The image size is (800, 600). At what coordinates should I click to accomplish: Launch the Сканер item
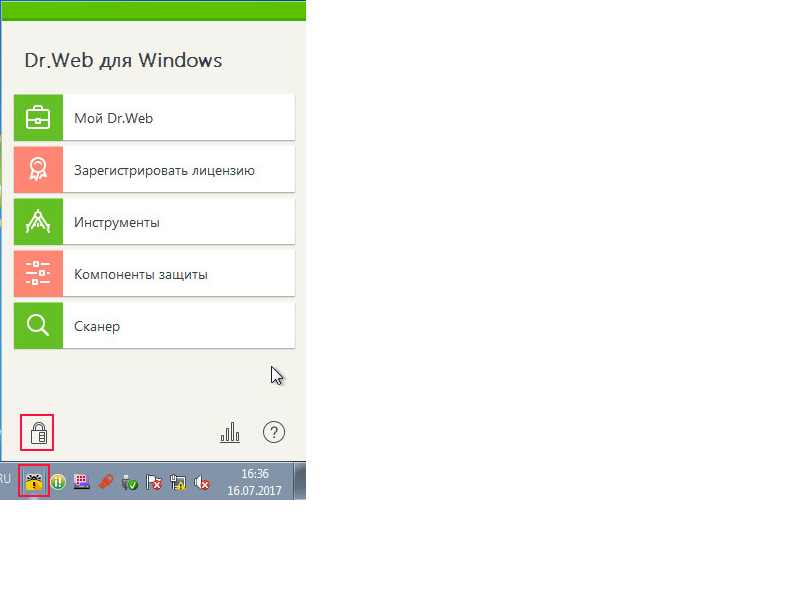tap(154, 326)
